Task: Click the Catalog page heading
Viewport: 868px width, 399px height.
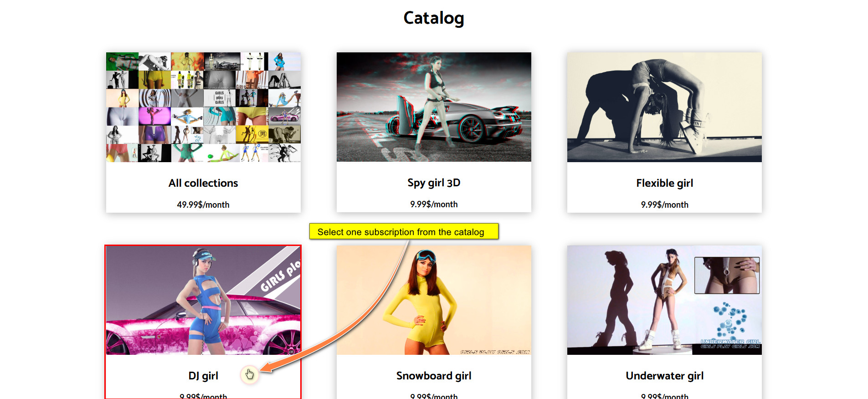Action: click(434, 18)
